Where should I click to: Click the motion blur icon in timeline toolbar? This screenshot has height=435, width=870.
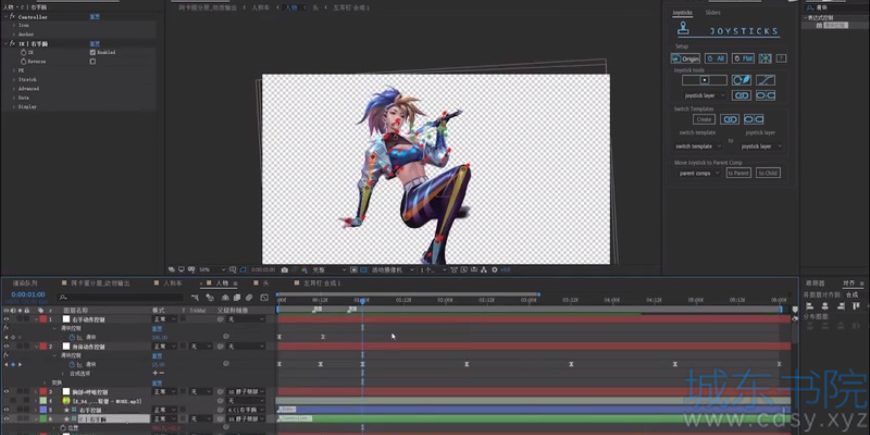249,298
